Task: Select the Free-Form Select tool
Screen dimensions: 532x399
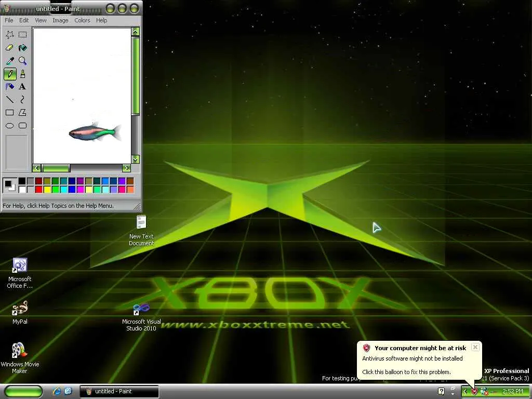Action: click(10, 34)
